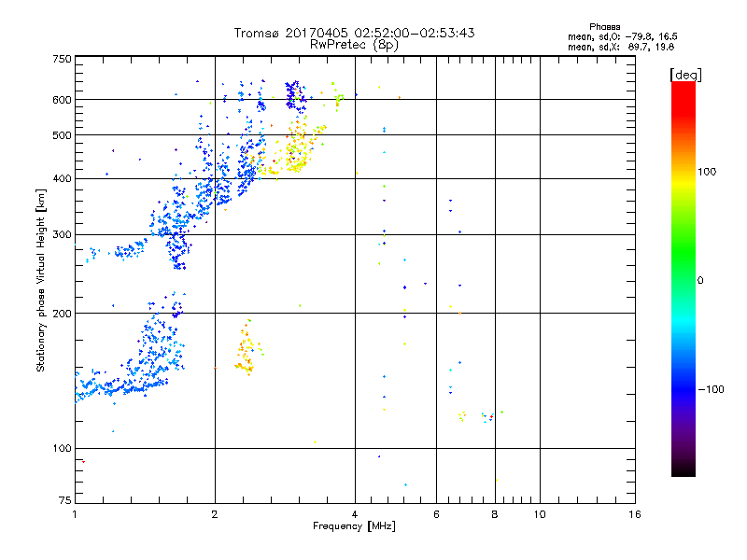This screenshot has height=560, width=747.
Task: Click the y-axis '75' tick label
Action: coord(65,500)
